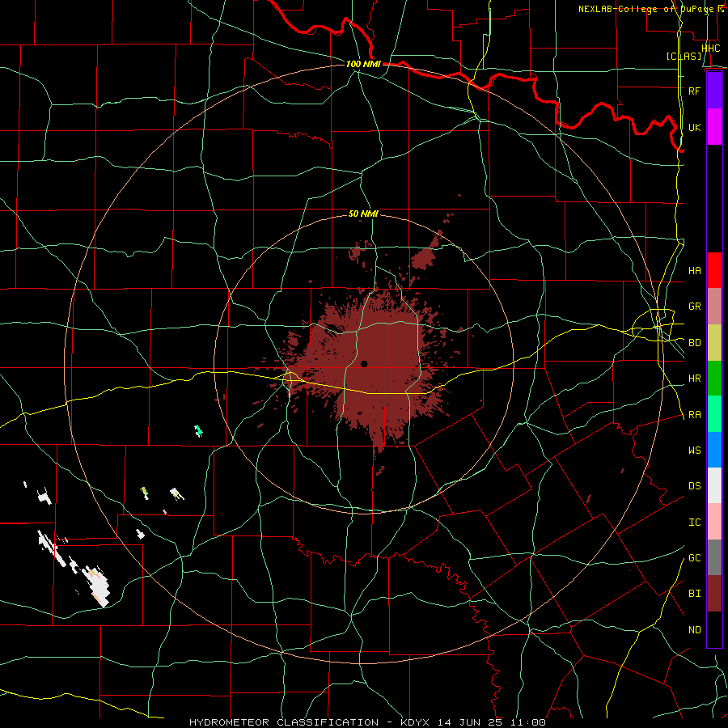The height and width of the screenshot is (728, 728).
Task: Click the red HA legend color swatch
Action: (x=714, y=270)
